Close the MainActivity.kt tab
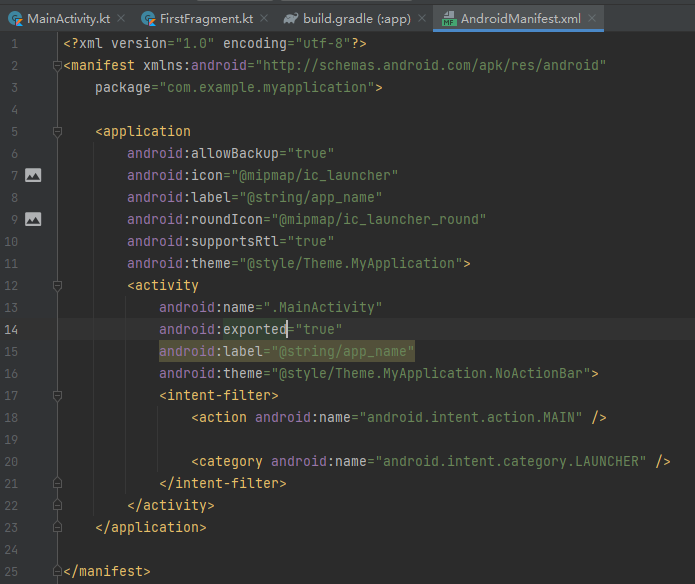The image size is (695, 584). point(120,19)
